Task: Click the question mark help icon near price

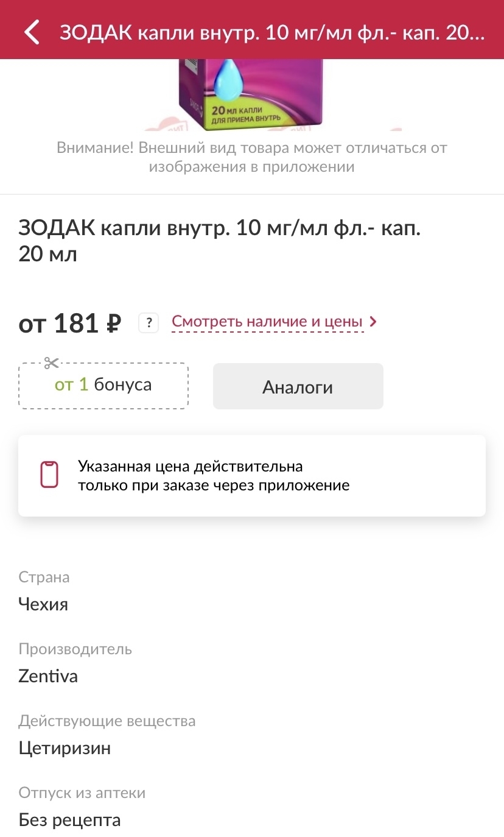Action: pyautogui.click(x=149, y=322)
